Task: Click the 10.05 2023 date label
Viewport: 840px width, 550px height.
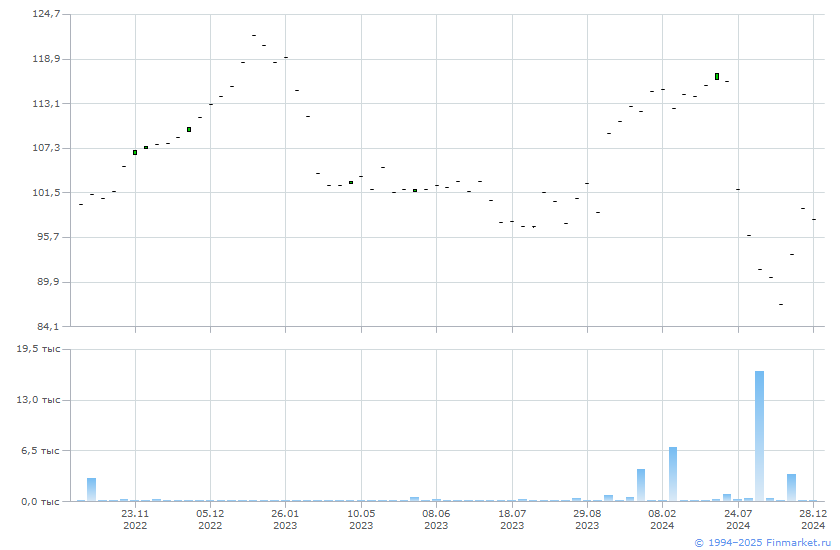Action: [x=361, y=519]
